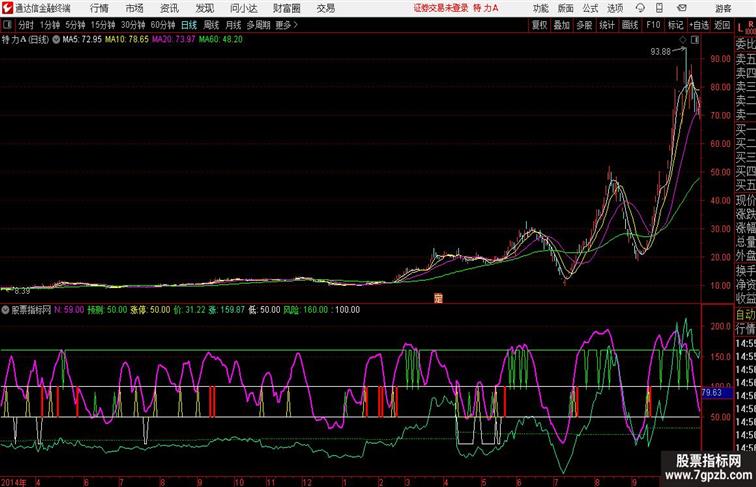Switch to 5分钟 period tab
The height and width of the screenshot is (487, 756).
coord(75,25)
